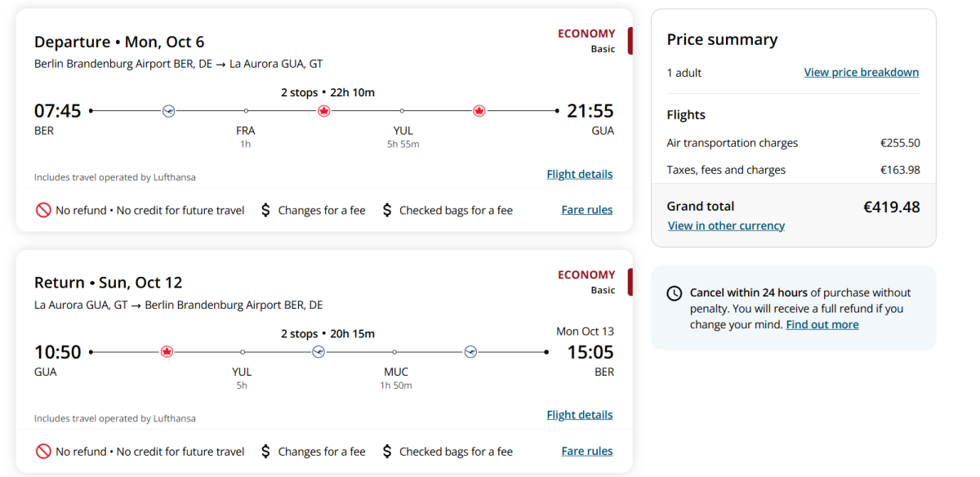Click the Lufthansa icon on the departure timeline
Screen dimensions: 980x477
tap(169, 110)
